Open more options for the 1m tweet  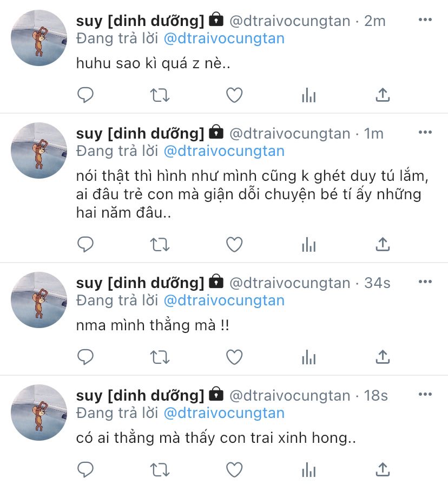coord(425,133)
